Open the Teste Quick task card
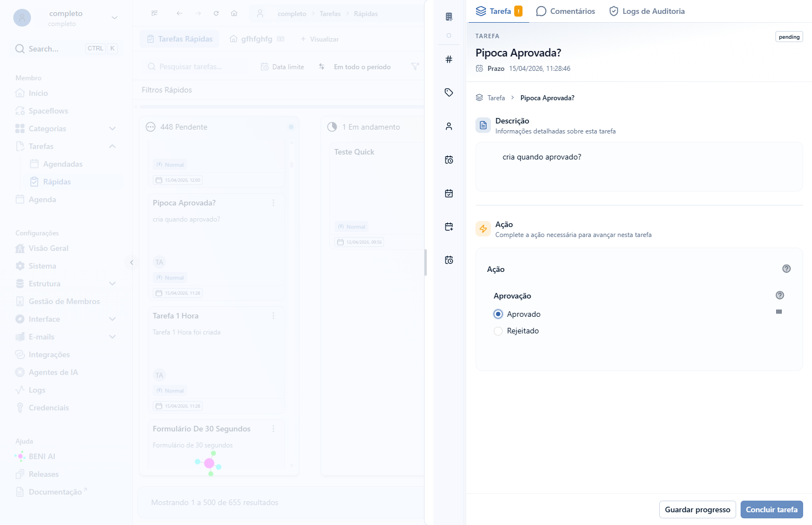This screenshot has height=525, width=812. pos(376,196)
